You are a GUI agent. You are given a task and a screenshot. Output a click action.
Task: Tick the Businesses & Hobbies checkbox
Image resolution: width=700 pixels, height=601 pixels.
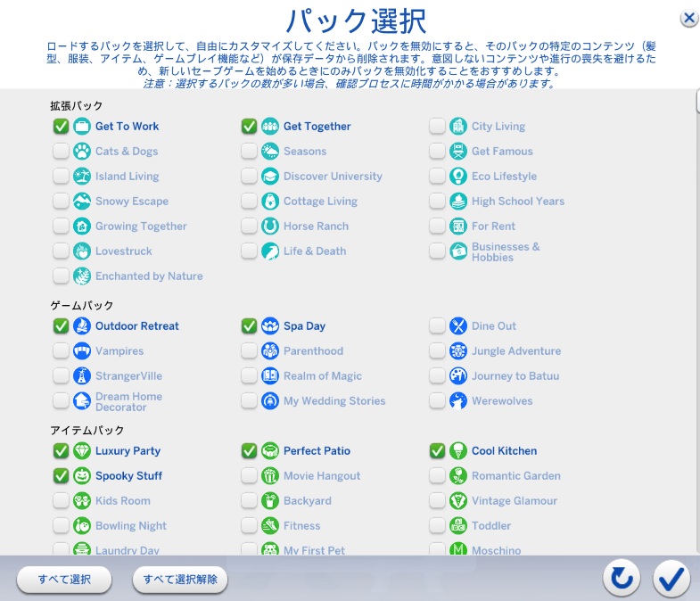click(x=437, y=251)
